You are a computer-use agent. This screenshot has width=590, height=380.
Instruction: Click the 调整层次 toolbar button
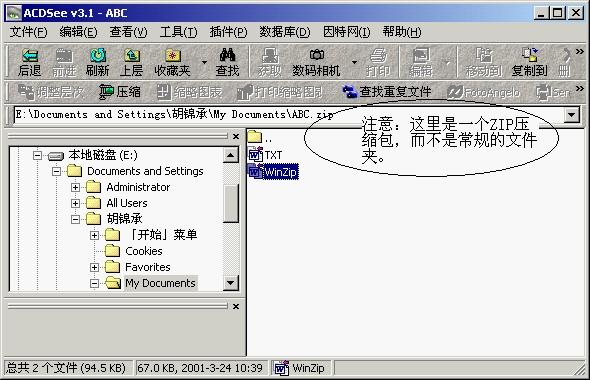point(52,92)
